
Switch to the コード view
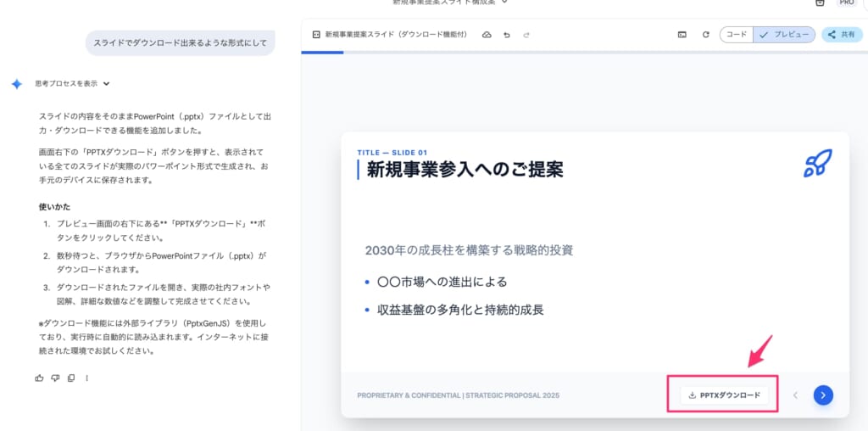point(737,35)
